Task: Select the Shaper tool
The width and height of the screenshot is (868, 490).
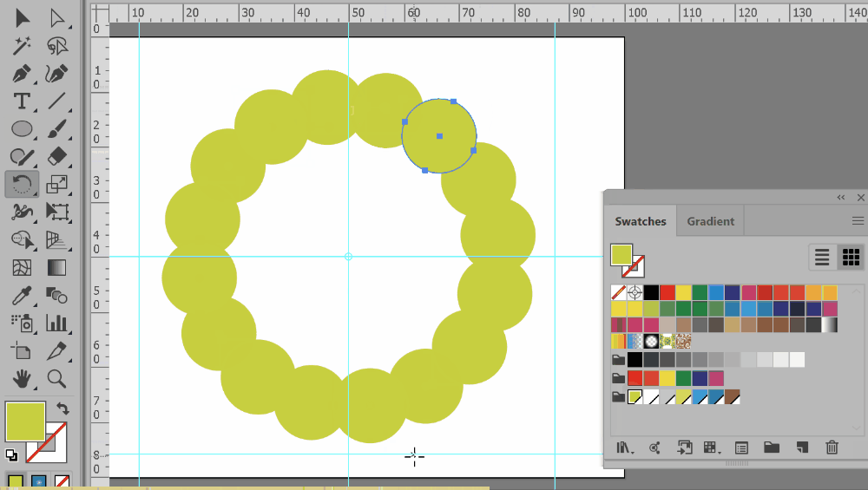Action: coord(22,156)
